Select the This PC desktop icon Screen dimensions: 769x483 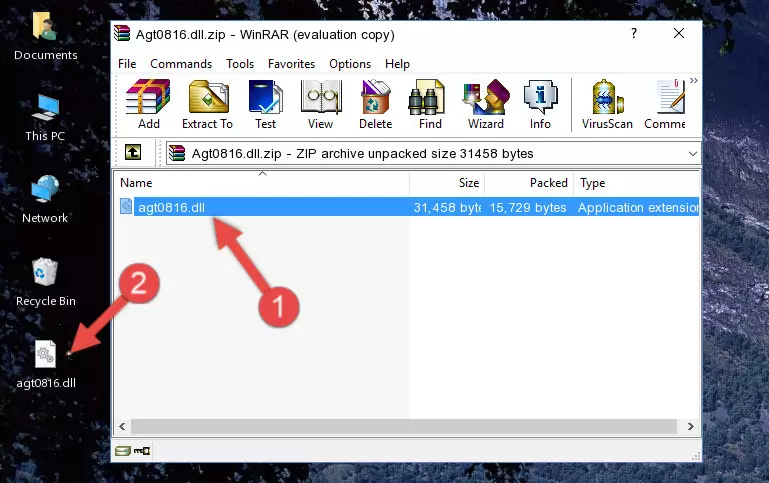coord(45,118)
